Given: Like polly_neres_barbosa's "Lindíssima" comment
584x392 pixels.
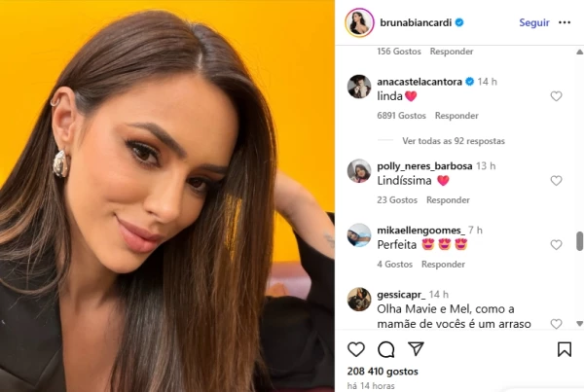Looking at the screenshot, I should pyautogui.click(x=556, y=181).
